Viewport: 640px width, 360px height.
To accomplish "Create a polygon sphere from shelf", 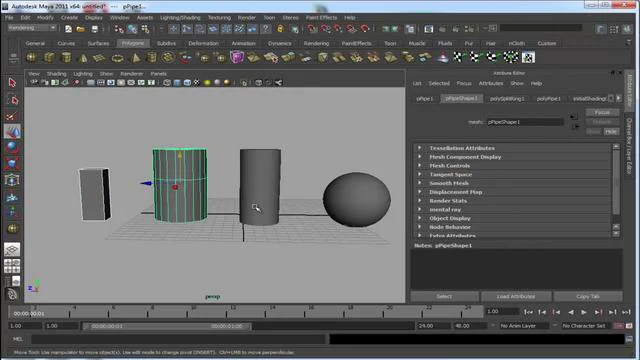I will (x=31, y=58).
